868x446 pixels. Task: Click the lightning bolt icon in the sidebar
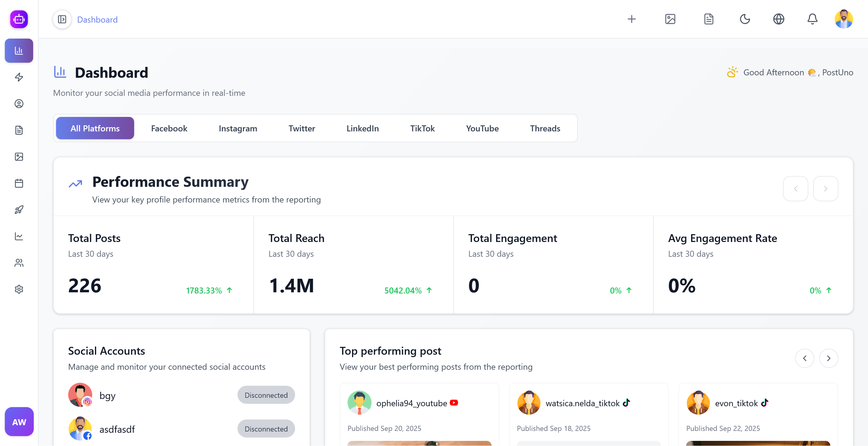19,77
